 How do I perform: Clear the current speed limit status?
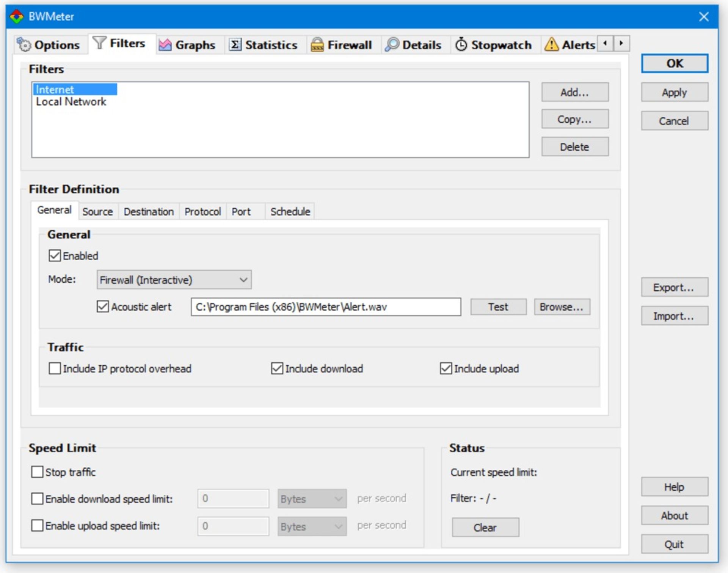pos(485,527)
